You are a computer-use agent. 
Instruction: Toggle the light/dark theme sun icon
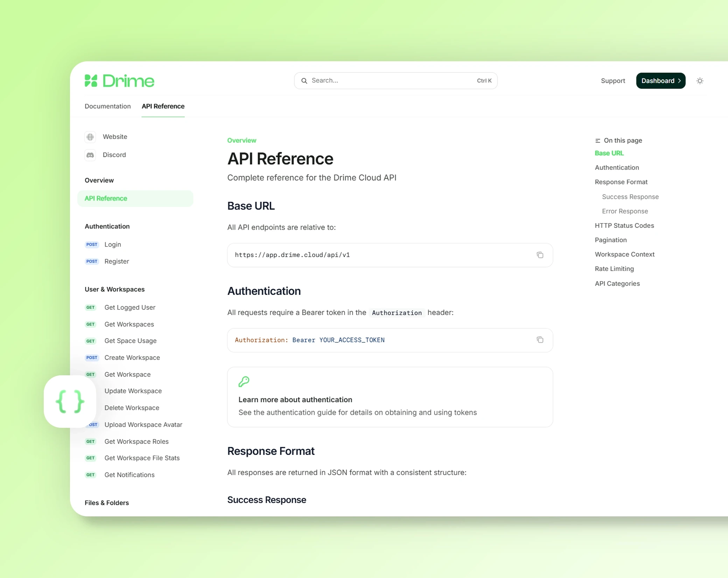tap(700, 81)
